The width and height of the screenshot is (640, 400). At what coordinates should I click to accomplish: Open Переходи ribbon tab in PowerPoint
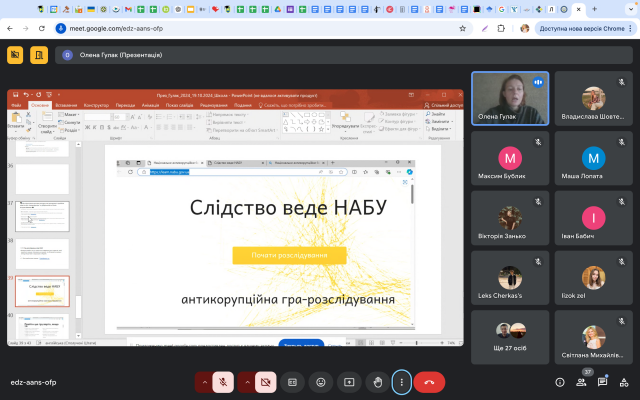(125, 105)
